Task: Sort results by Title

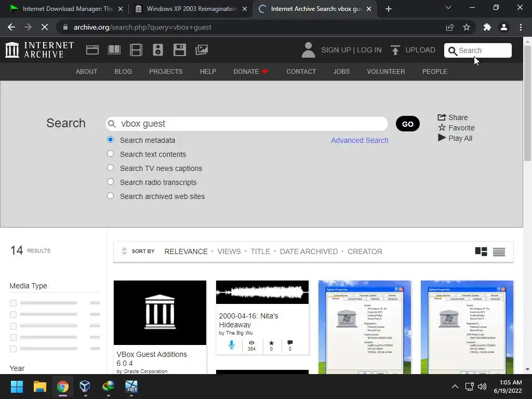Action: (260, 251)
